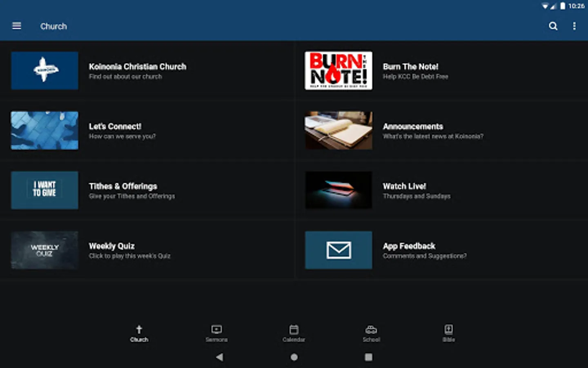Select the 'Burn The Note!' title
The image size is (588, 368).
coord(410,66)
